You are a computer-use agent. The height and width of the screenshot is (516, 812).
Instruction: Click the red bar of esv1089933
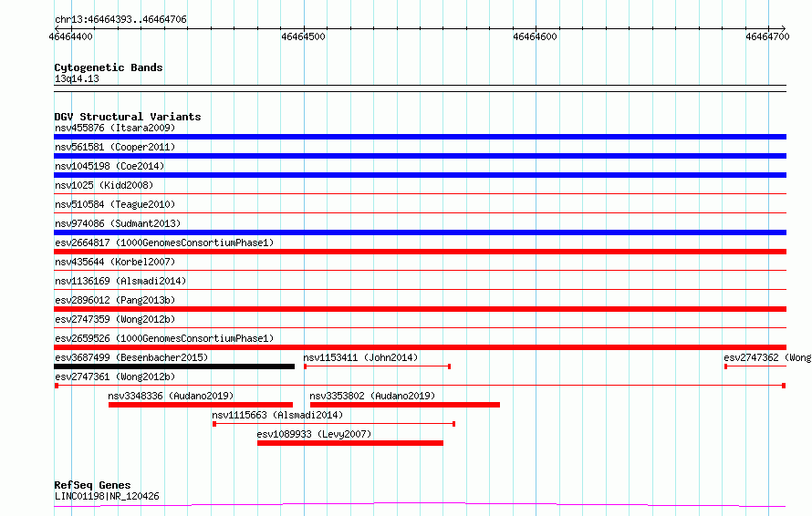pyautogui.click(x=350, y=443)
